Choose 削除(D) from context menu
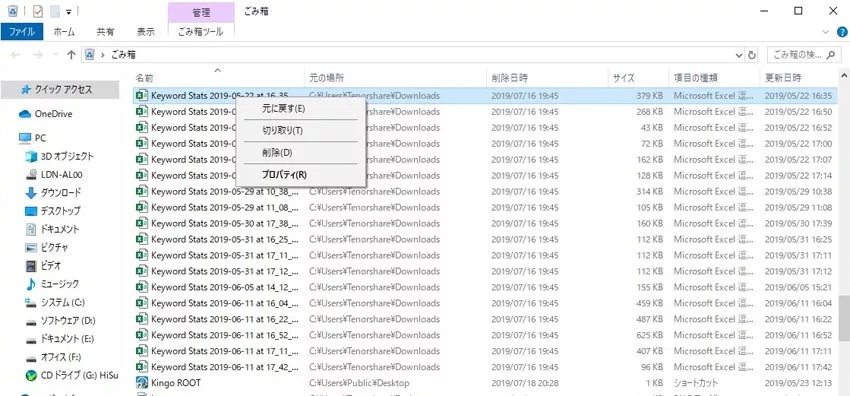Image resolution: width=850 pixels, height=396 pixels. 300,153
